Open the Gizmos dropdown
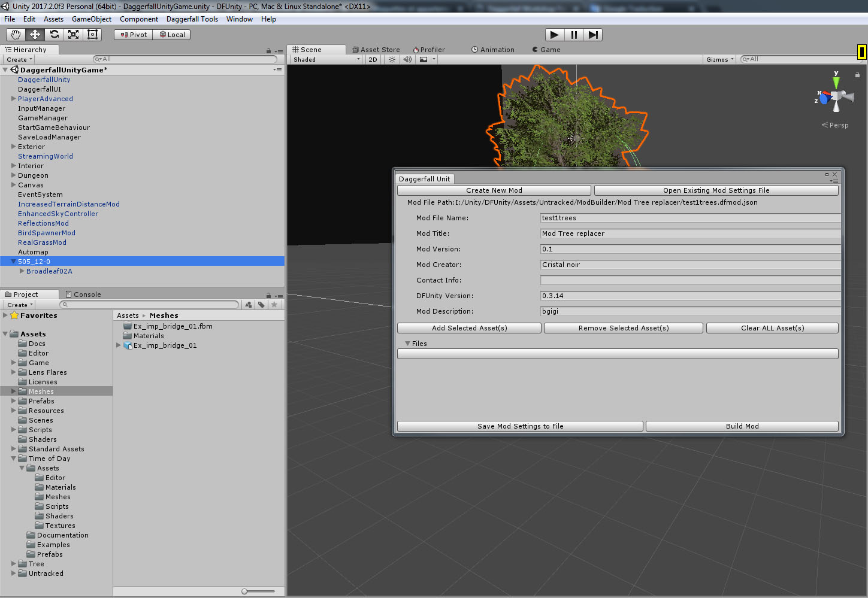The width and height of the screenshot is (868, 598). pyautogui.click(x=719, y=59)
